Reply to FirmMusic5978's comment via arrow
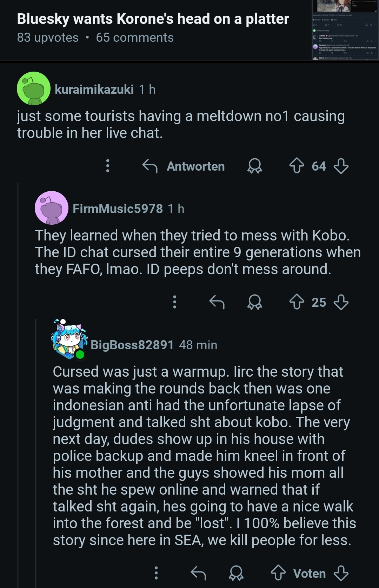Screen dimensions: 379x588 (217, 302)
